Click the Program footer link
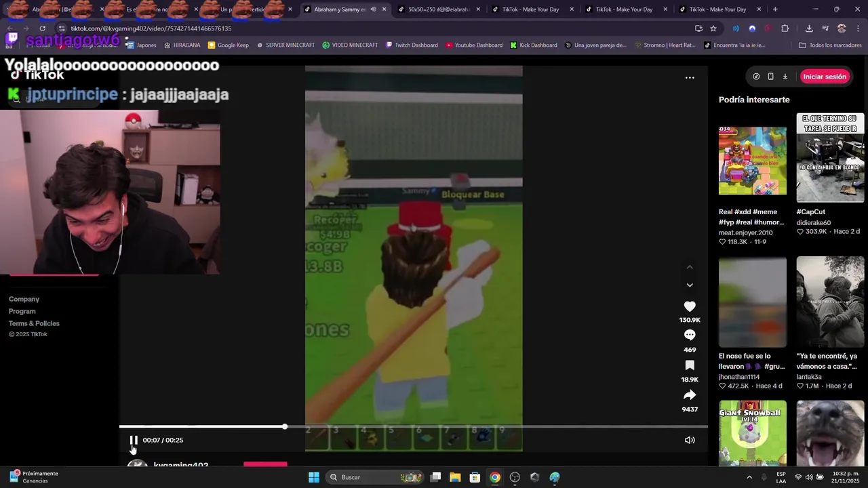Viewport: 868px width, 488px height. (x=22, y=311)
